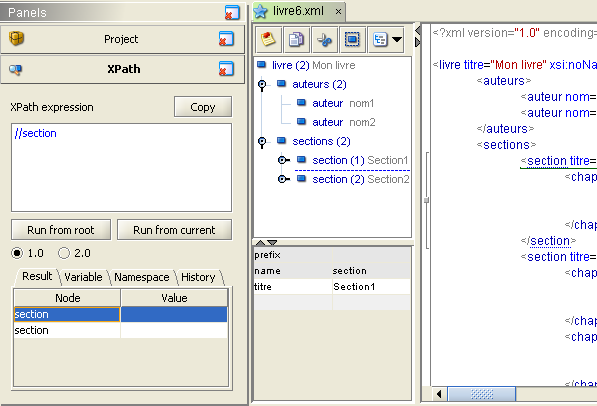This screenshot has width=597, height=406.
Task: Select livre (2) Mon livre tree item
Action: click(x=313, y=65)
